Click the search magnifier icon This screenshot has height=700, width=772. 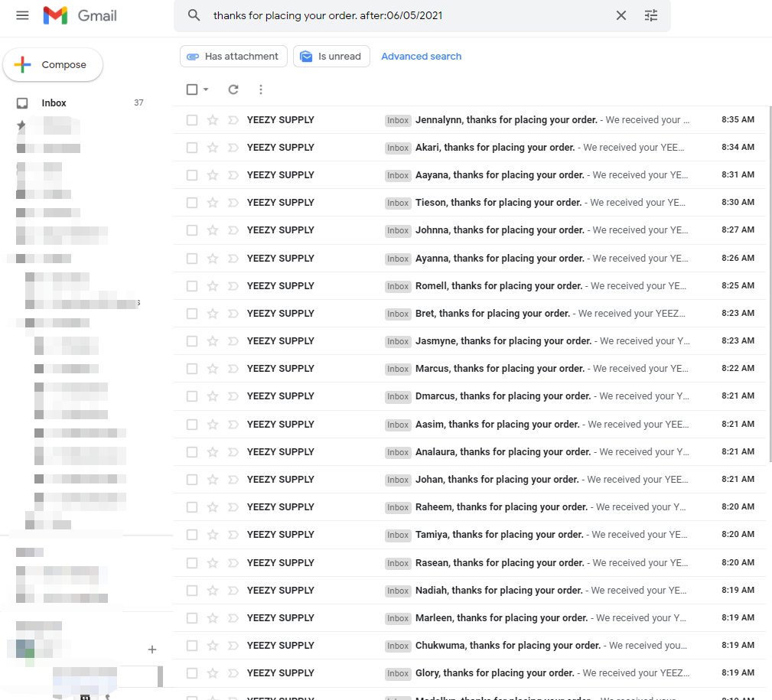[194, 15]
